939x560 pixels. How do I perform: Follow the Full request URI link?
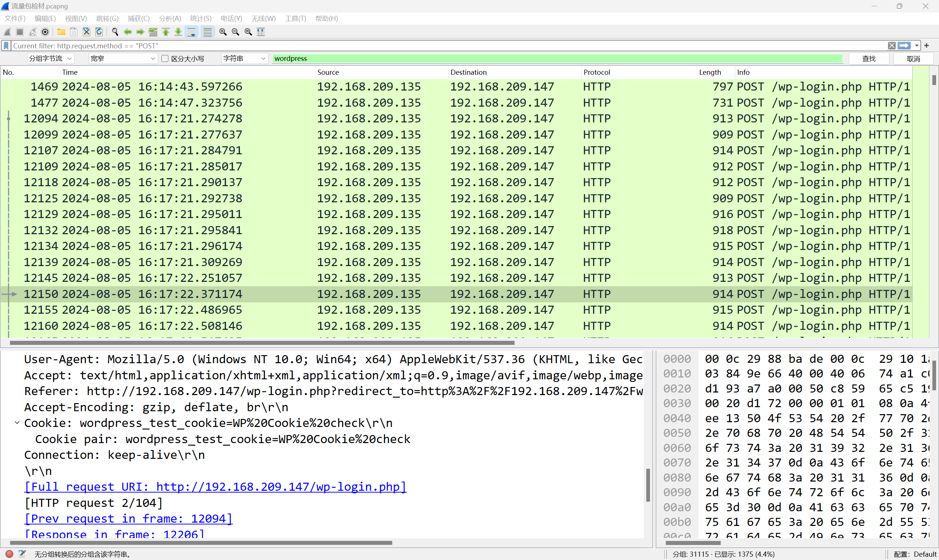[215, 487]
